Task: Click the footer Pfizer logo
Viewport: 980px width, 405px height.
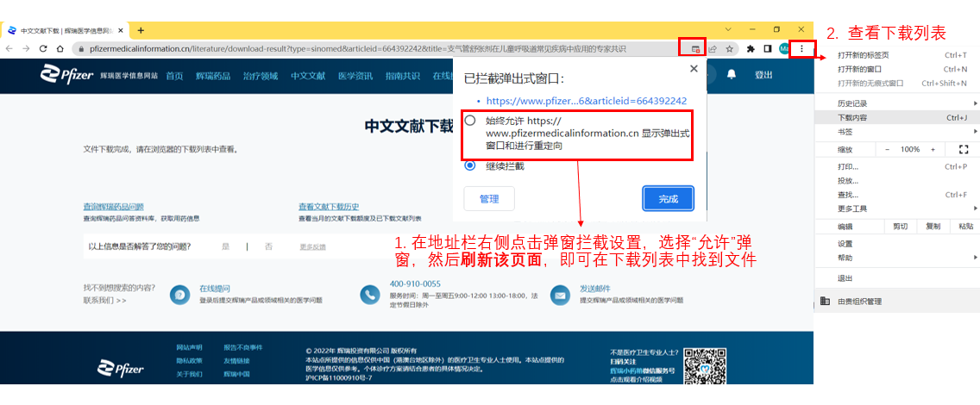Action: [x=122, y=368]
